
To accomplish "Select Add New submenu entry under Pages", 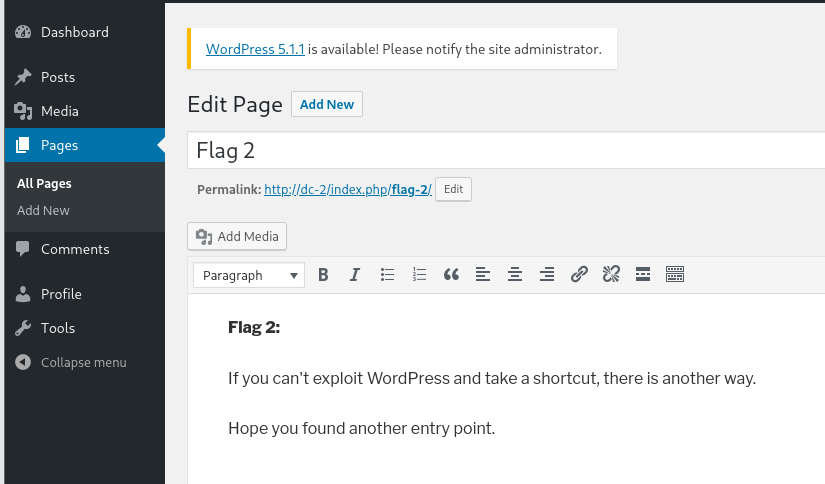I will [x=43, y=210].
